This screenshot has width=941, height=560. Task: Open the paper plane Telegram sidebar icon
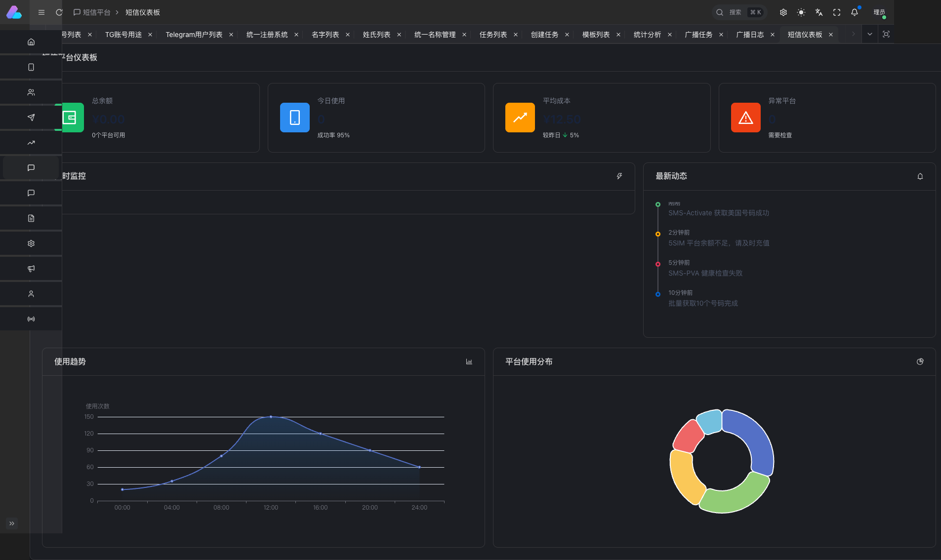coord(31,118)
